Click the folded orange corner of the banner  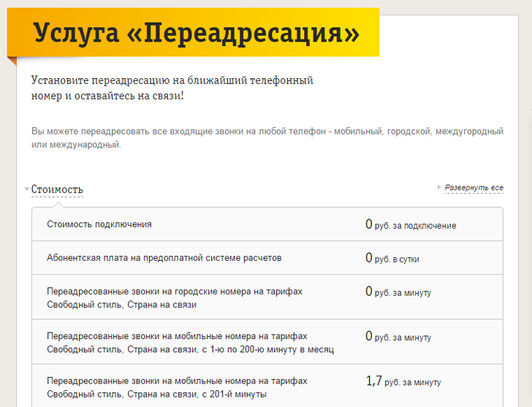[12, 61]
